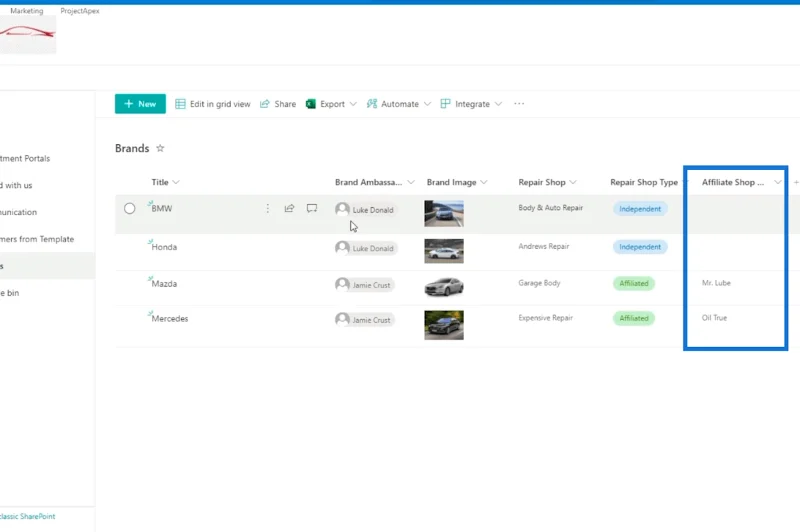Click the plus icon on New button
This screenshot has width=800, height=532.
tap(129, 104)
